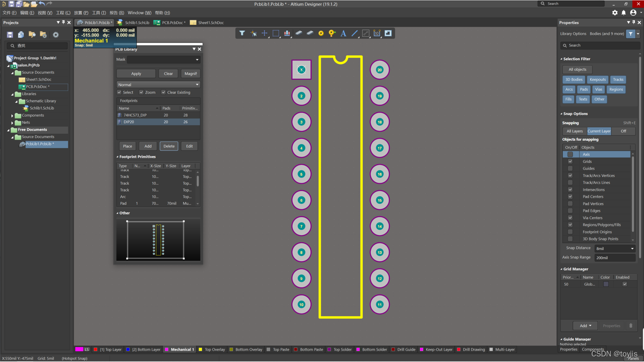Disable the Pad Centers snapping checkbox
This screenshot has height=362, width=644.
coord(570,197)
